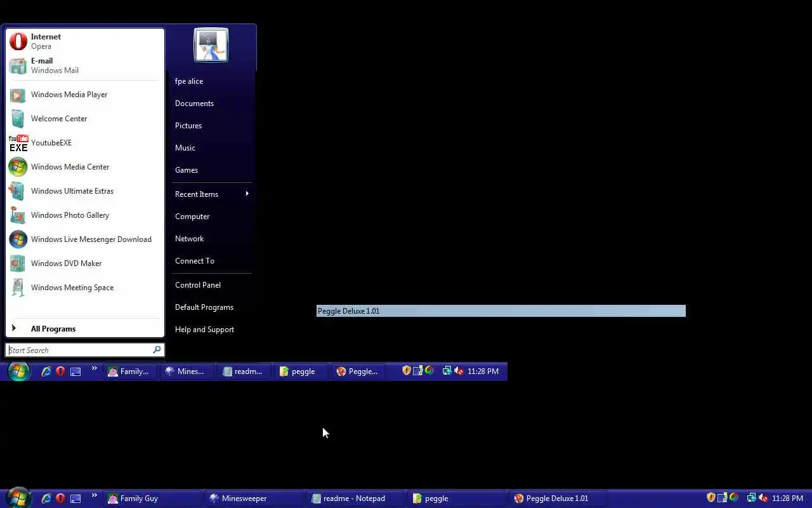
Task: Click muted volume icon on upper small taskbar
Action: (x=459, y=371)
